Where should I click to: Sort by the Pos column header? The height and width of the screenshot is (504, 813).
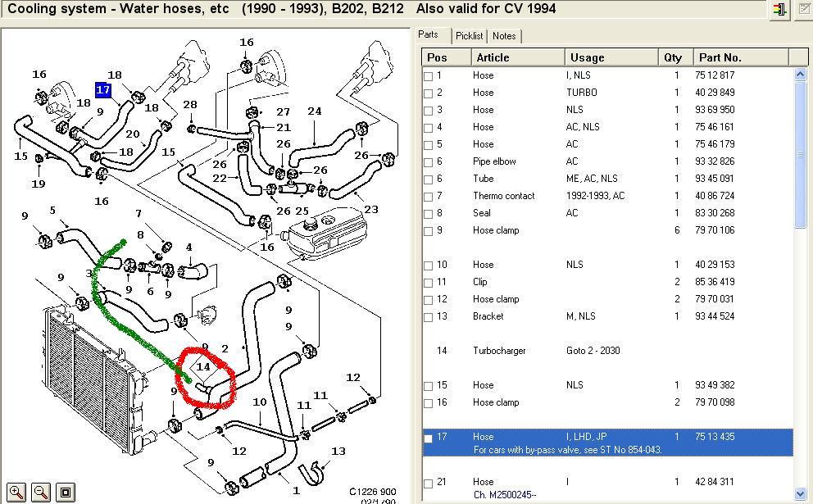[x=446, y=57]
